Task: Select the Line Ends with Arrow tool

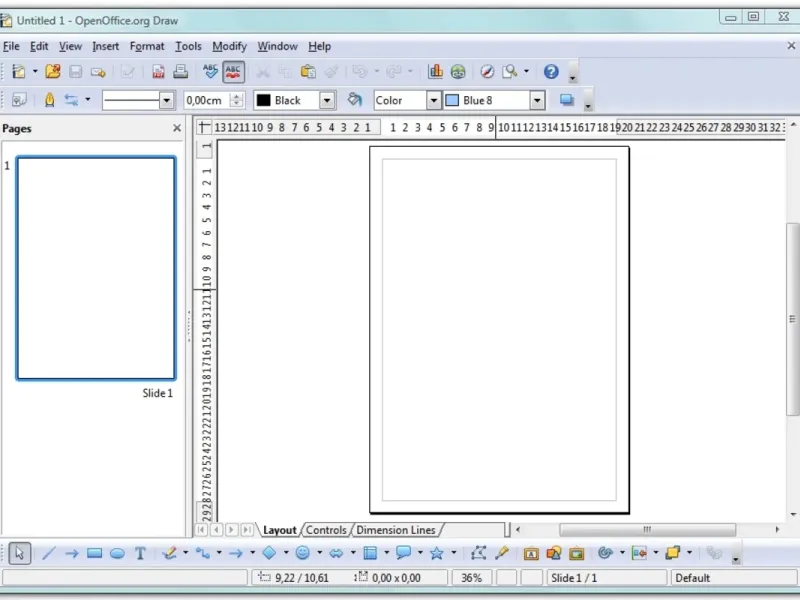Action: click(71, 553)
